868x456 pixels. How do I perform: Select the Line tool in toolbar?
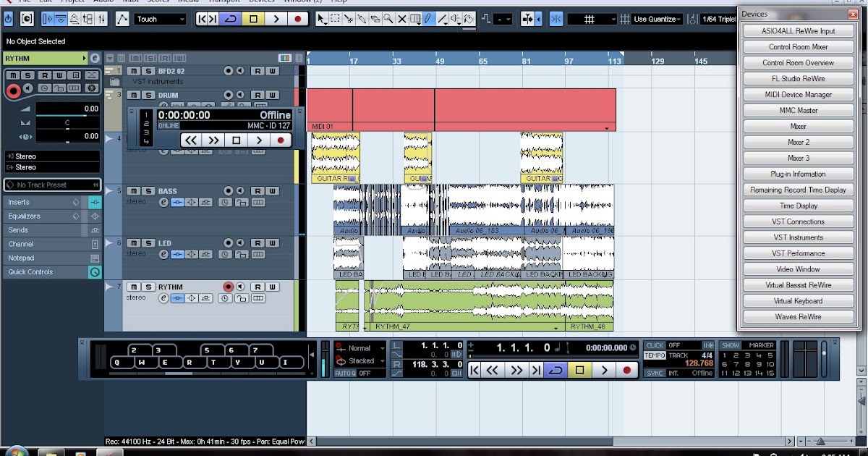(442, 20)
